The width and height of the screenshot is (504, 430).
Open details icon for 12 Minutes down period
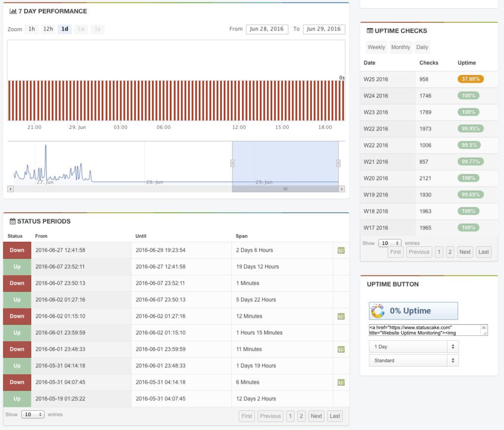point(341,317)
